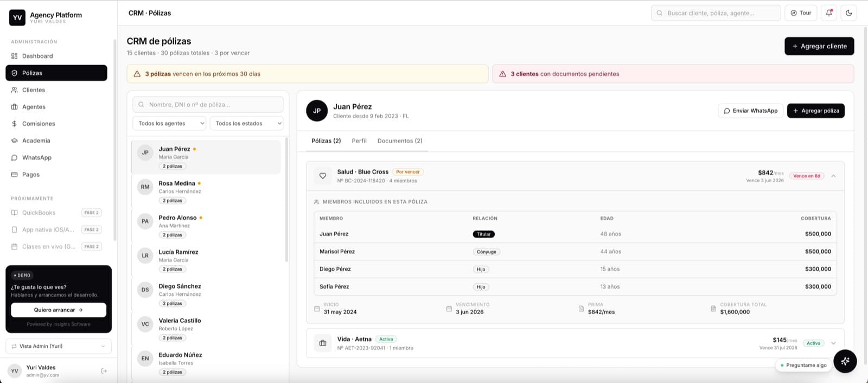Select client Diego Sánchez
Viewport: 868px width, 383px height.
pos(206,295)
